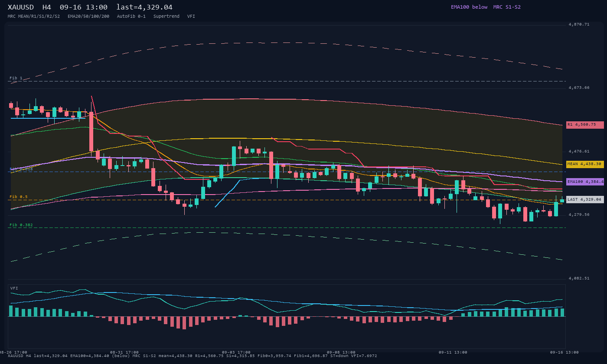Click the yellow MEAN 4,438.30 price tag
Image resolution: width=607 pixels, height=364 pixels.
585,164
